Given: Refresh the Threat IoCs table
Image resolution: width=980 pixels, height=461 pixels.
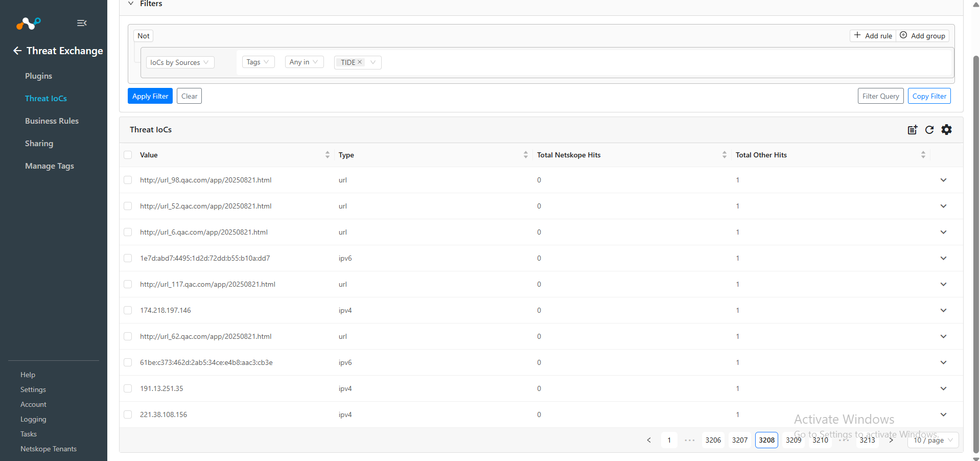Looking at the screenshot, I should pos(929,130).
